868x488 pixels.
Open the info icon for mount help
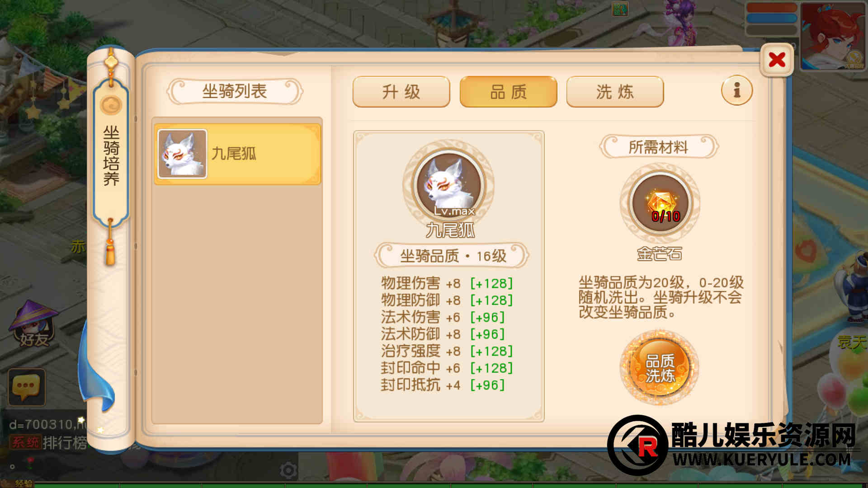[736, 90]
